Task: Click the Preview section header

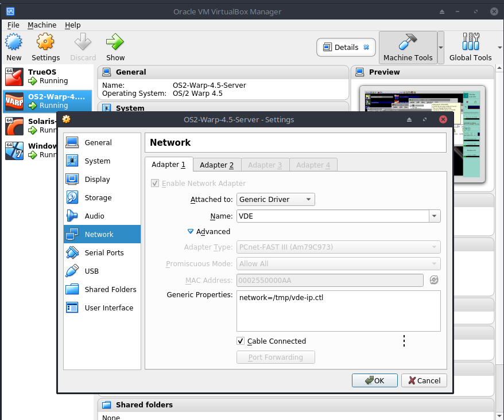Action: click(422, 72)
